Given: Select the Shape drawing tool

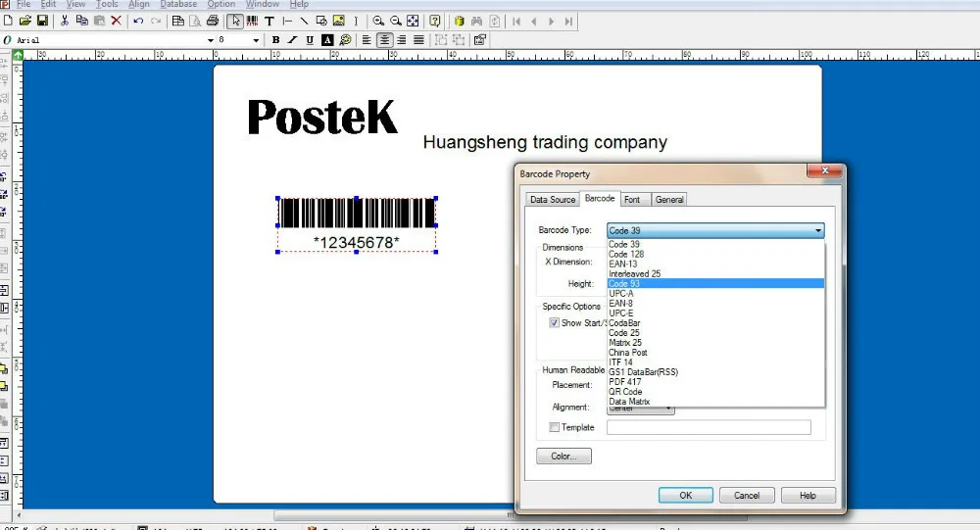Looking at the screenshot, I should tap(321, 22).
